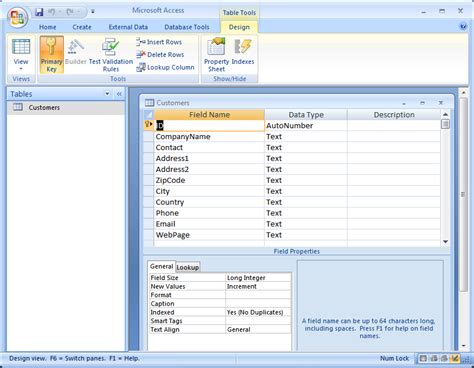Run Test Validation Rules
The width and height of the screenshot is (474, 368).
click(111, 55)
